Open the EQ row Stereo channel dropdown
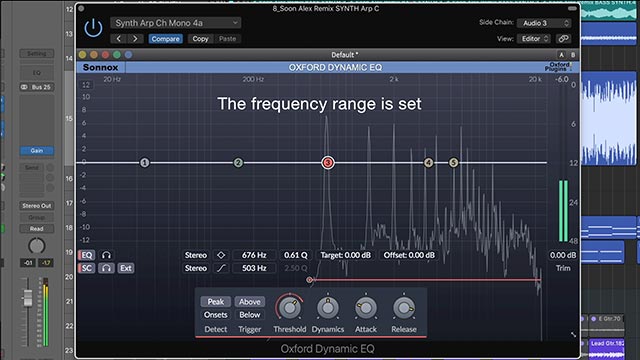 point(196,255)
